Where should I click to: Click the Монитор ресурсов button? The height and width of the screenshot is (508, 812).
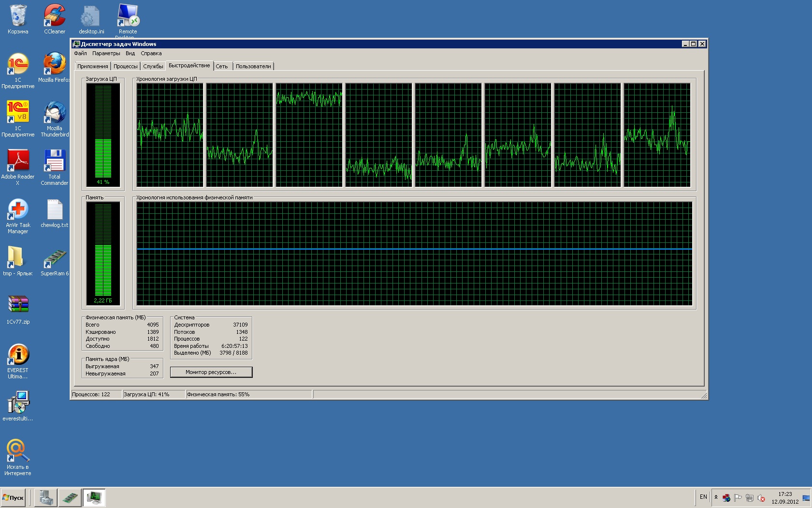coord(211,372)
